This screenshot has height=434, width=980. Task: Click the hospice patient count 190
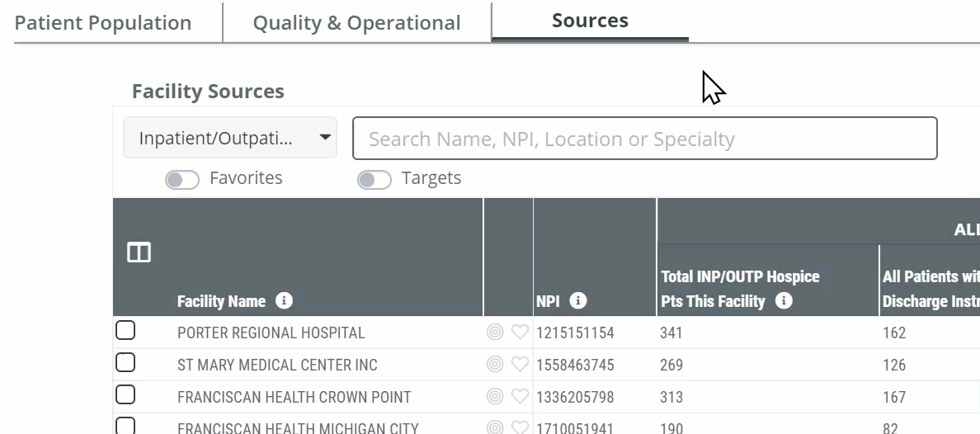click(671, 428)
